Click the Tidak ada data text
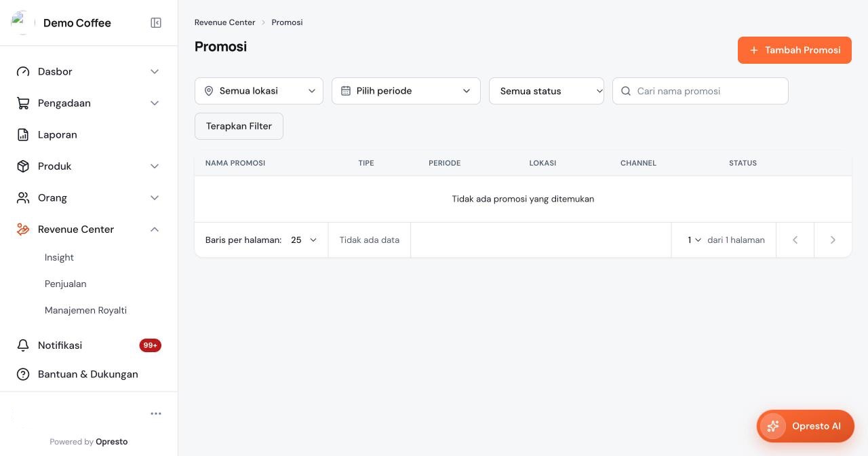The width and height of the screenshot is (868, 456). pos(370,240)
